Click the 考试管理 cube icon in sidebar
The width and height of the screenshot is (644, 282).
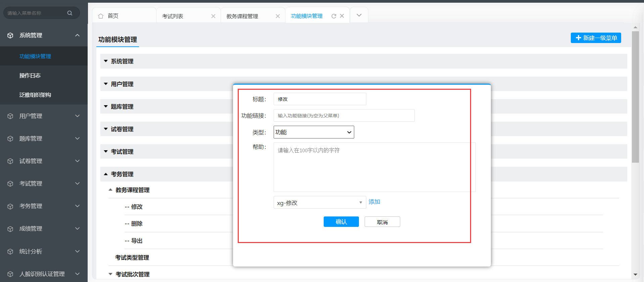(x=10, y=184)
